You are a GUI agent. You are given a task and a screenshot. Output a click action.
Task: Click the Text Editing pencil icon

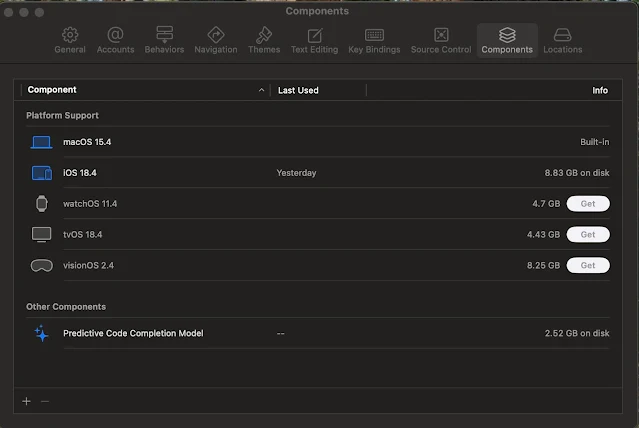coord(315,35)
